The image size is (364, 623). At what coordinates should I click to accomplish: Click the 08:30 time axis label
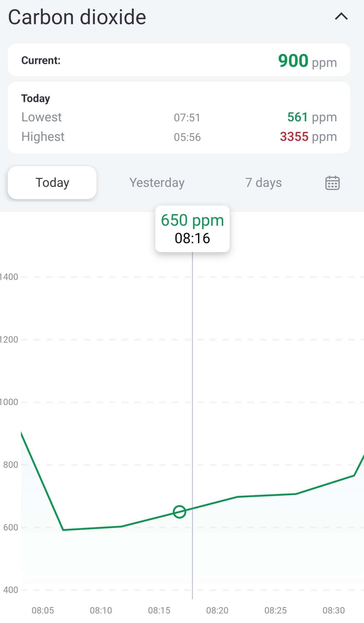pos(334,610)
